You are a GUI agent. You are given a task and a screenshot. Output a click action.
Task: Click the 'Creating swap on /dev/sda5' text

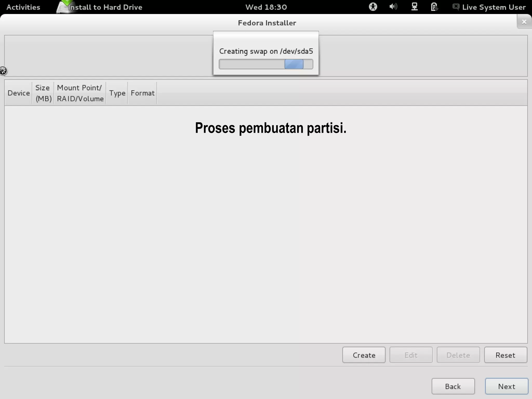tap(266, 51)
